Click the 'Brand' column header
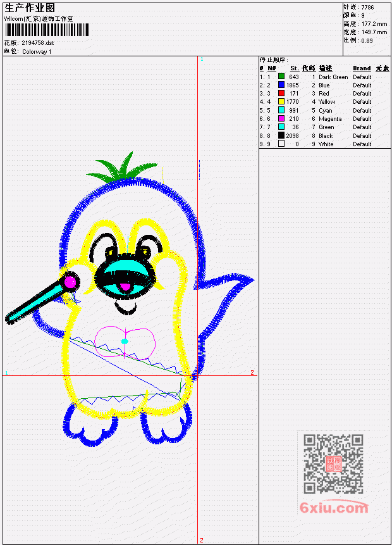The width and height of the screenshot is (392, 545). [x=362, y=68]
